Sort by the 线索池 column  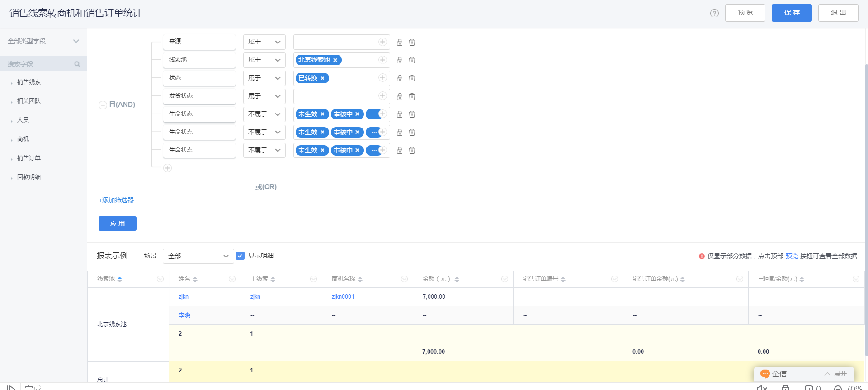click(x=120, y=279)
